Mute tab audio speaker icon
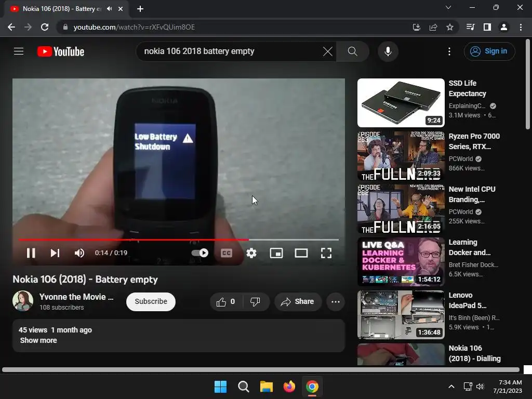The height and width of the screenshot is (399, 532). tap(109, 9)
